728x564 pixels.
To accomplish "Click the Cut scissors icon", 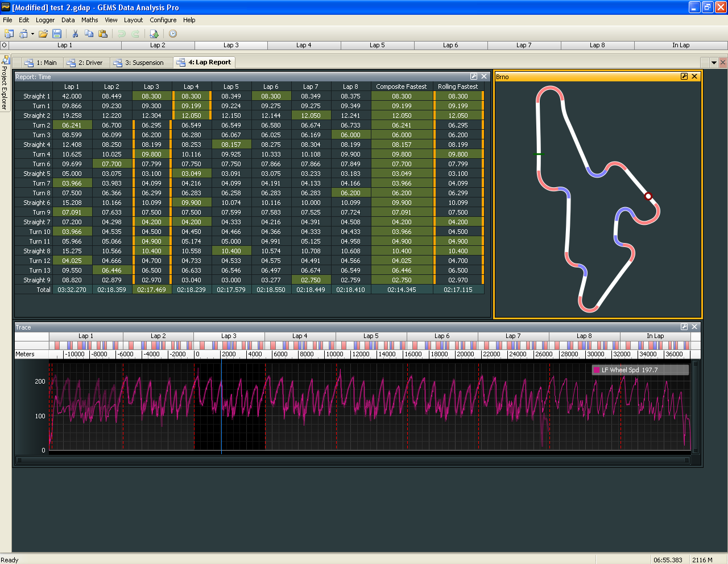I will 75,34.
